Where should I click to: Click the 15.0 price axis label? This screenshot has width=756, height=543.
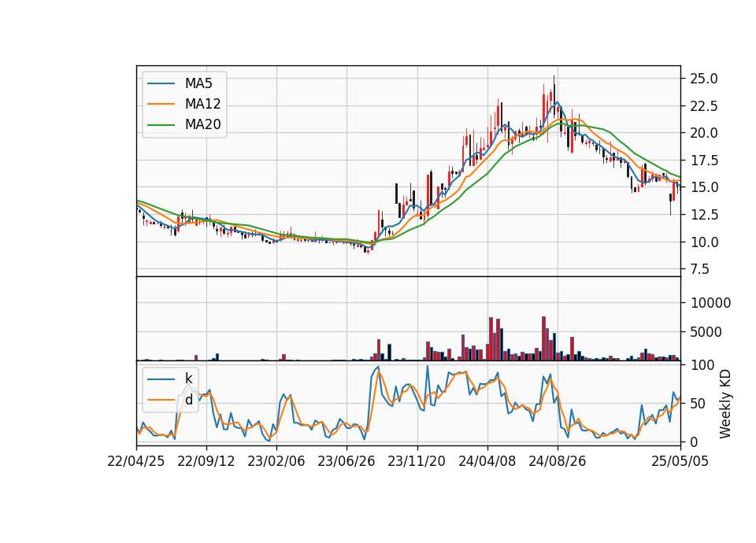click(x=704, y=187)
